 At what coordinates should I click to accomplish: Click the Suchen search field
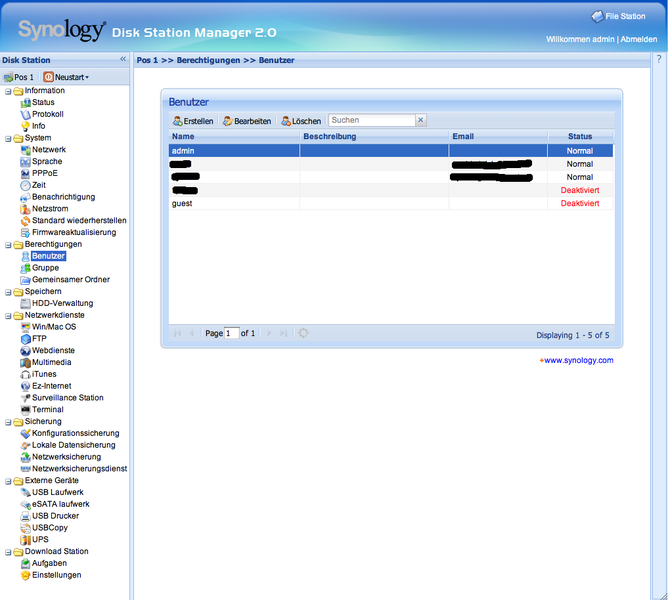click(x=371, y=120)
